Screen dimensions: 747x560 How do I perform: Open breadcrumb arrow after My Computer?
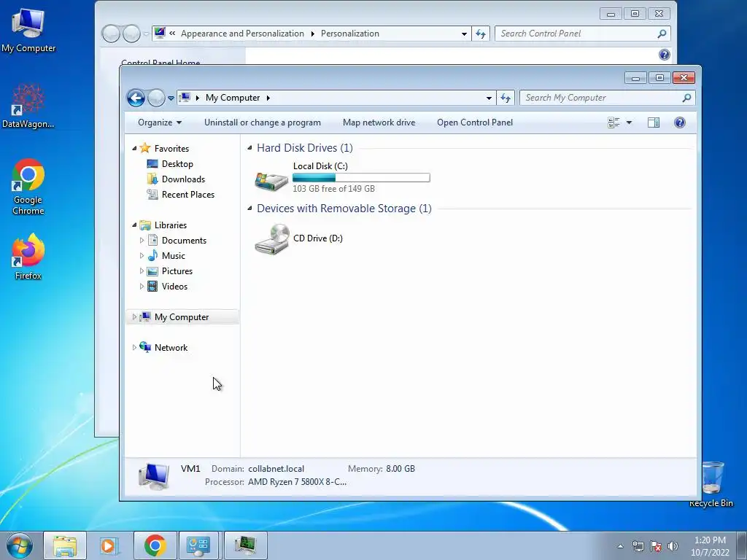click(268, 98)
